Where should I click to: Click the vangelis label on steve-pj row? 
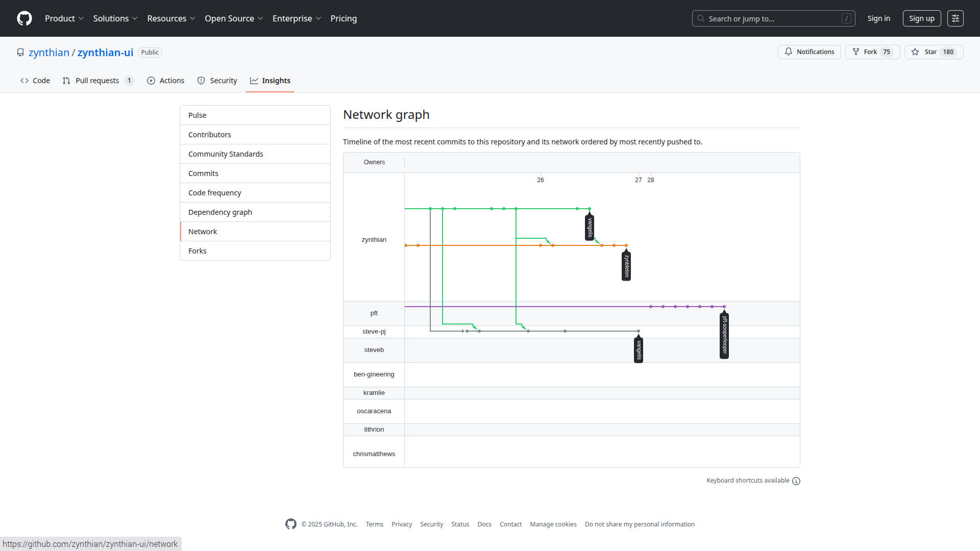tap(639, 350)
